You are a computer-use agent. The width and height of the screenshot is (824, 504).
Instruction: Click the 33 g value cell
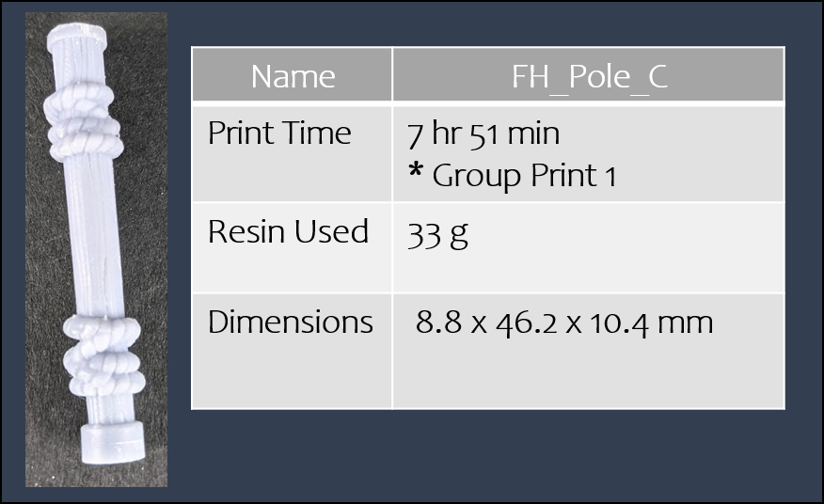coord(589,247)
